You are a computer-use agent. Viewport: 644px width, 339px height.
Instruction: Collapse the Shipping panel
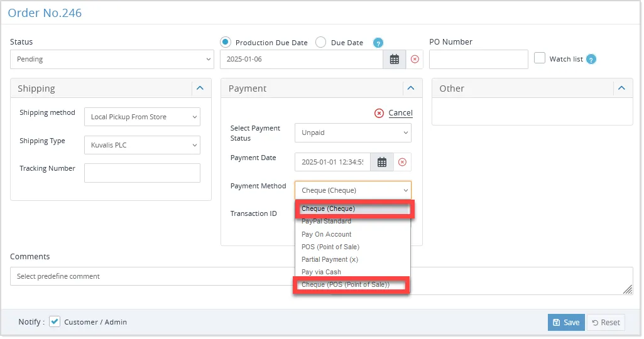click(200, 89)
